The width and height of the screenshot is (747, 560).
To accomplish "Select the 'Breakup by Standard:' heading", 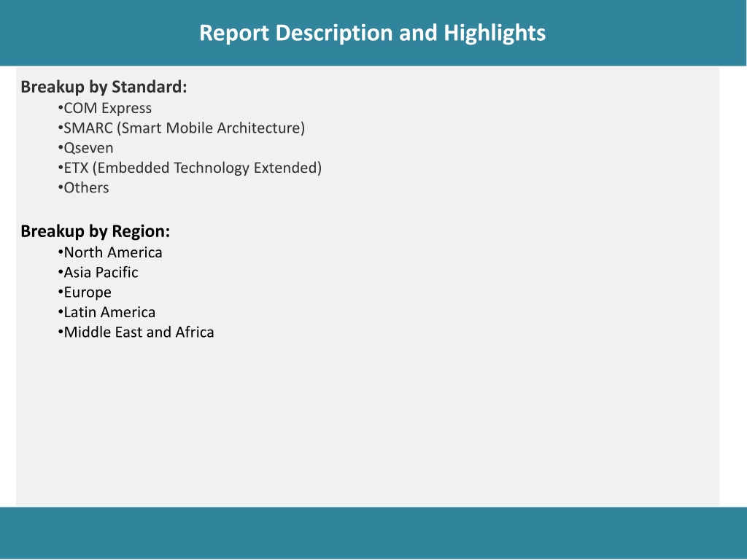I will (104, 87).
